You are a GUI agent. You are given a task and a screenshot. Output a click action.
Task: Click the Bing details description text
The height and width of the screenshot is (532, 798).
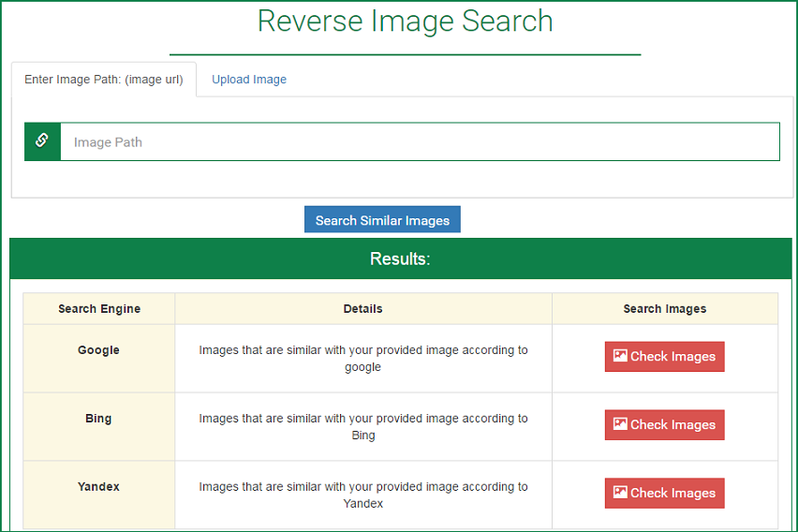pos(362,426)
